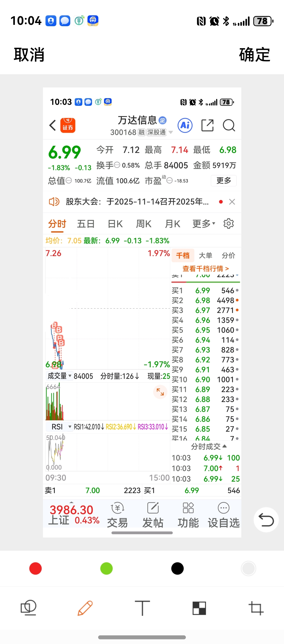Switch to the 周K tab
284x644 pixels.
144,224
